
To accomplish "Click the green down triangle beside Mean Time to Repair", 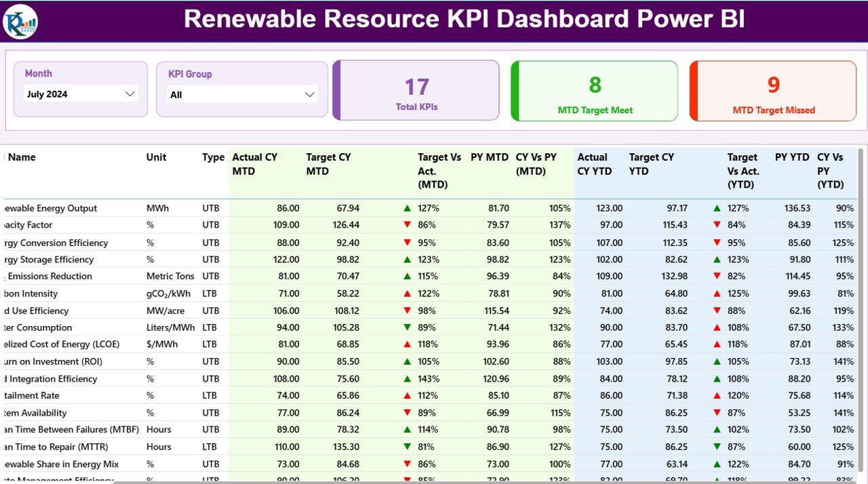I will [407, 446].
